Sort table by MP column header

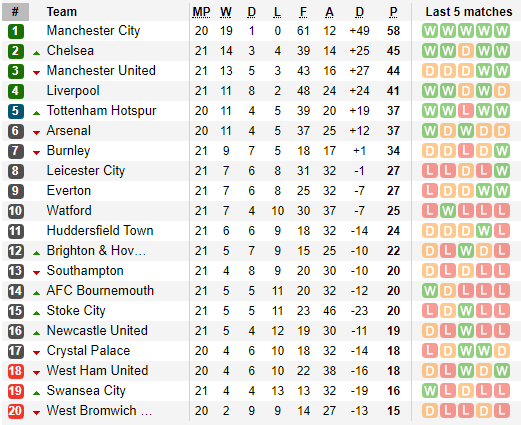pyautogui.click(x=201, y=12)
